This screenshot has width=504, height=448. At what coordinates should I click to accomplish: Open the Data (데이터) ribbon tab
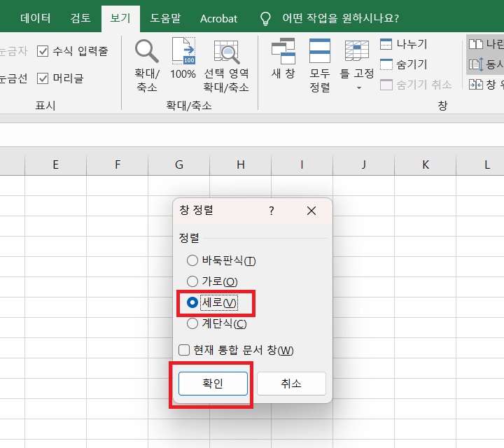point(36,18)
